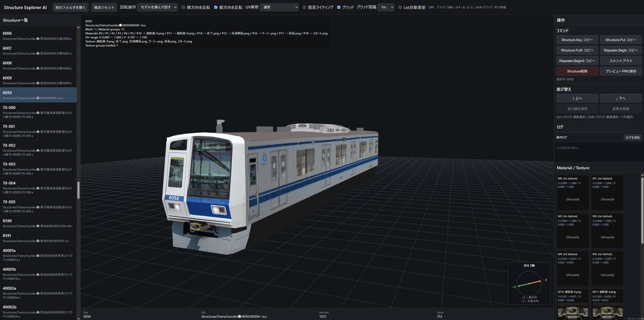644x320 pixels.
Task: Toggle the グリッド checkbox off
Action: 339,8
